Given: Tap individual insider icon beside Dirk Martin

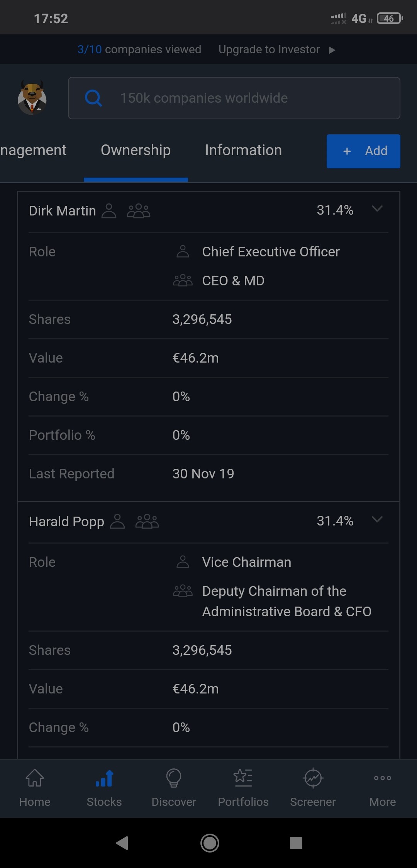Looking at the screenshot, I should pos(109,211).
